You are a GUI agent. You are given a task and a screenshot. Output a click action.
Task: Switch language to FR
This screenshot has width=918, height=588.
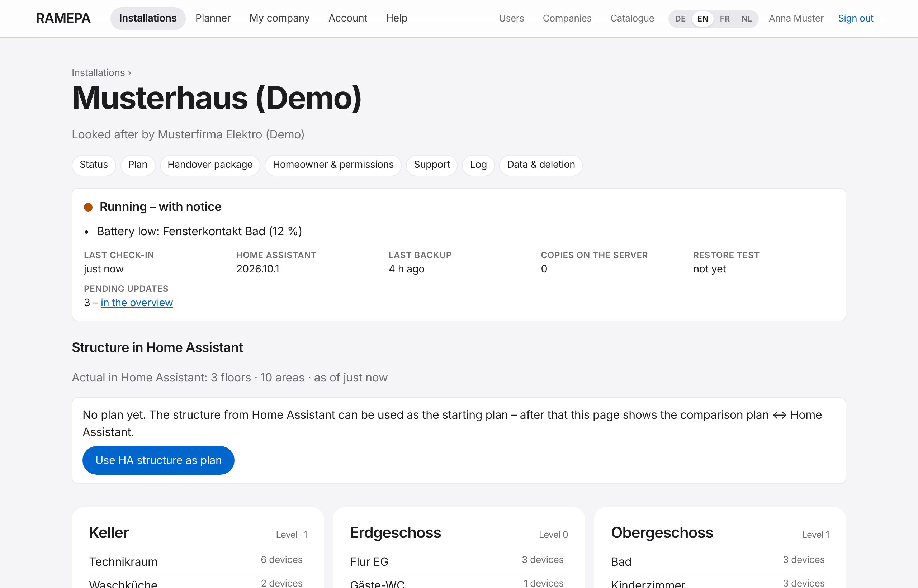coord(724,19)
